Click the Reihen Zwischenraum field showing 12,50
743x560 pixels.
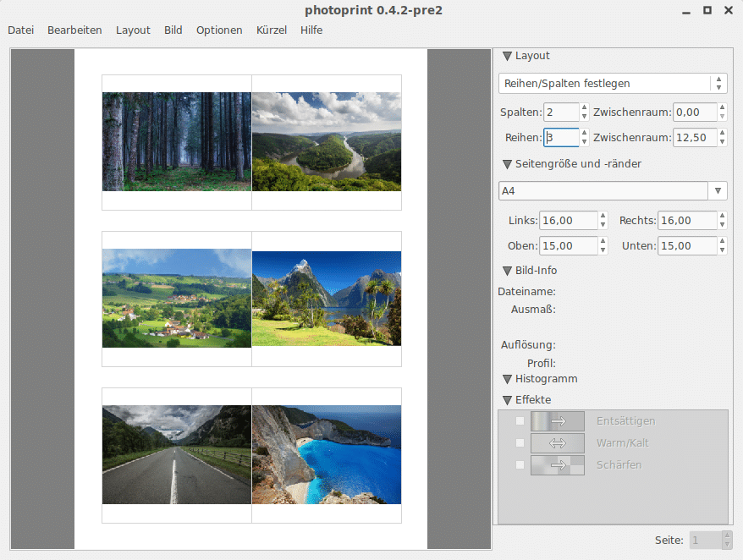point(695,137)
